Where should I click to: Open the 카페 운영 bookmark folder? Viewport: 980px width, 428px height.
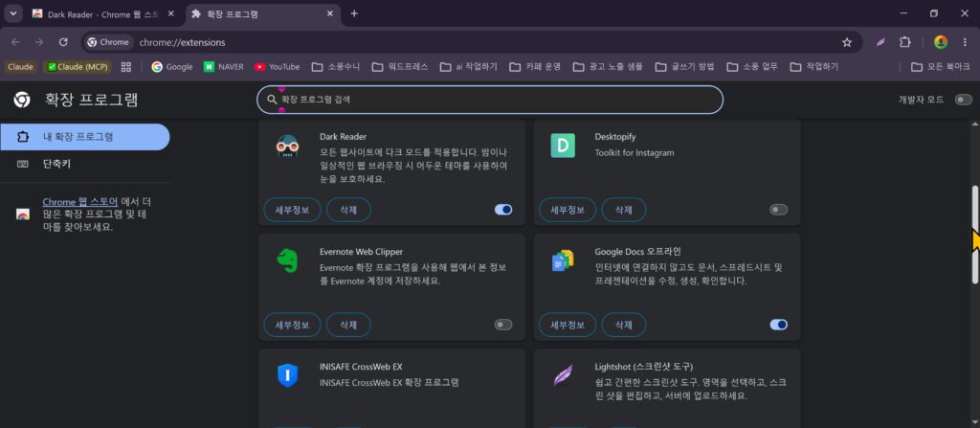point(535,66)
